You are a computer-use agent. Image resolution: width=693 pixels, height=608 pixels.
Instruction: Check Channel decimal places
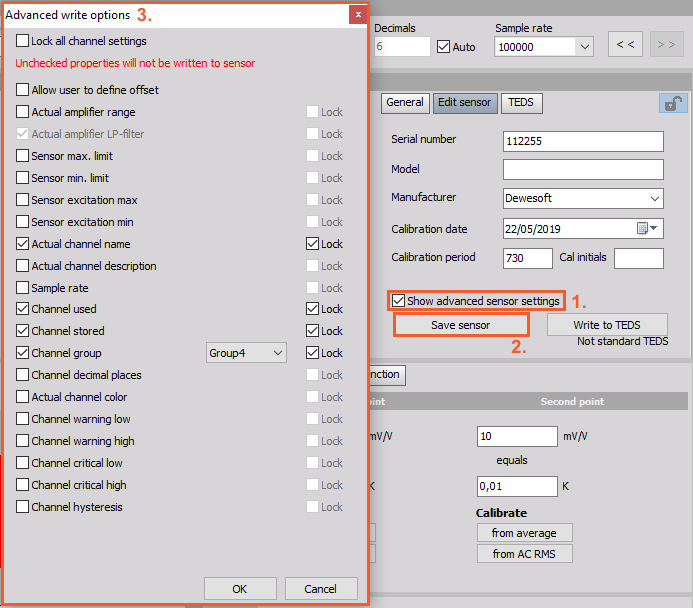23,375
